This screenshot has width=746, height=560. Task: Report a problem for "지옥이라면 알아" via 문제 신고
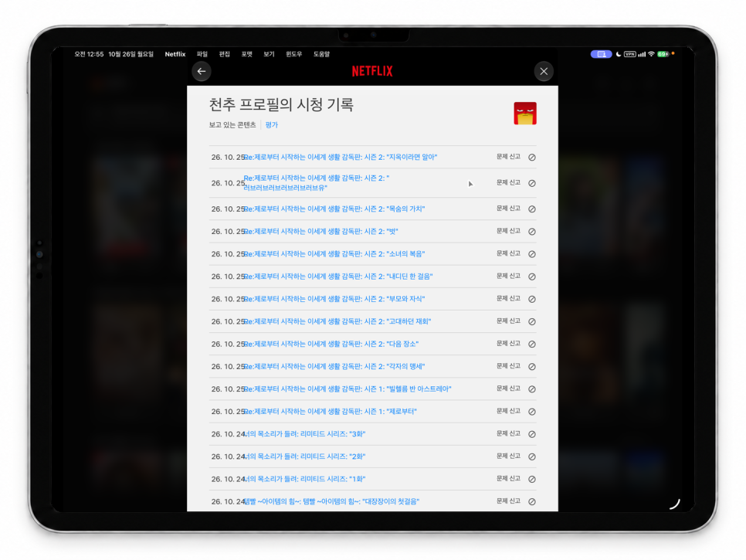coord(509,157)
